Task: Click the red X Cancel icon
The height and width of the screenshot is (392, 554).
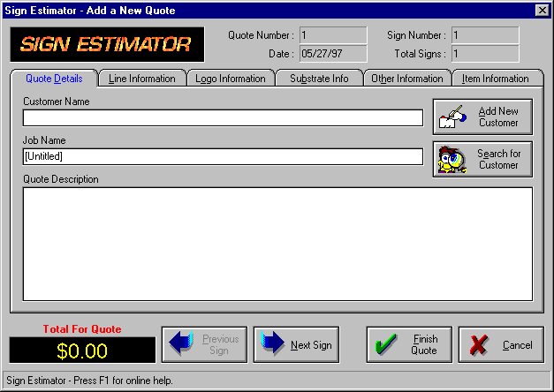Action: [x=478, y=344]
